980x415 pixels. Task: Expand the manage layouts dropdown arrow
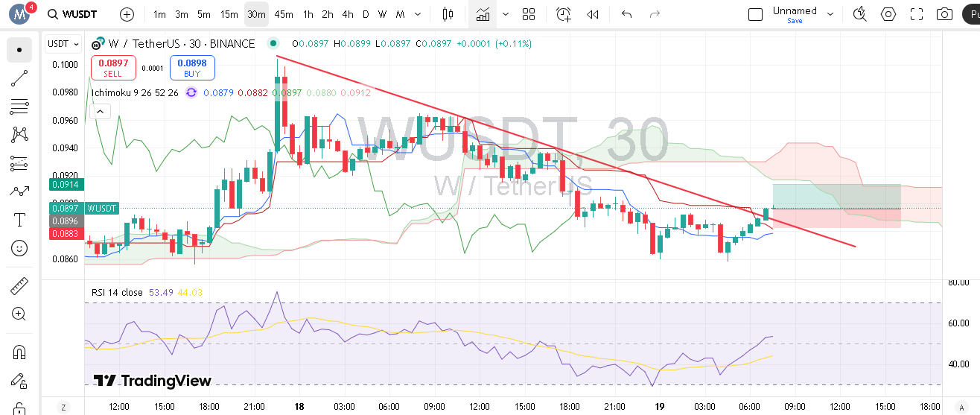[830, 14]
